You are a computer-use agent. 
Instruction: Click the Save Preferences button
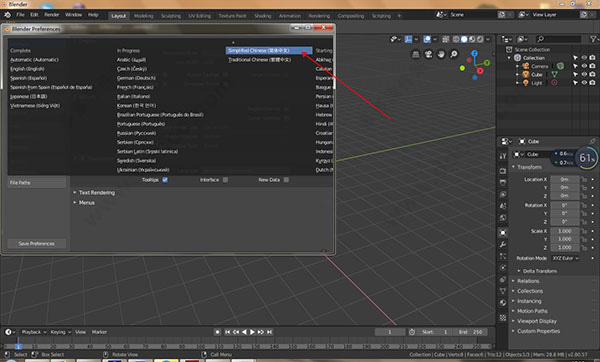click(x=36, y=244)
